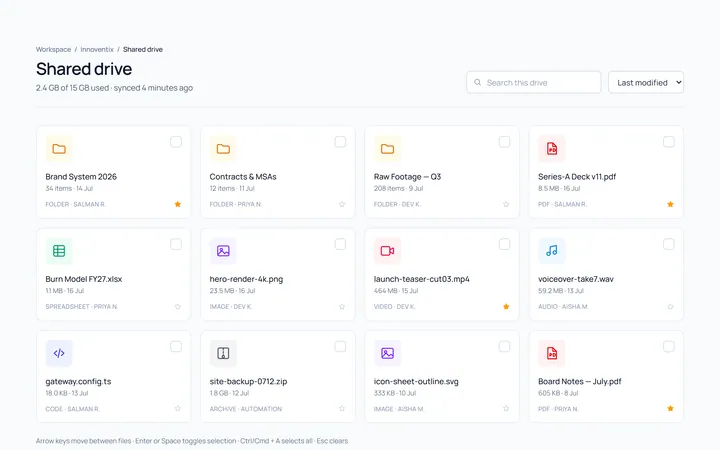Click '464 MB · 15 Jul' text

coord(396,291)
